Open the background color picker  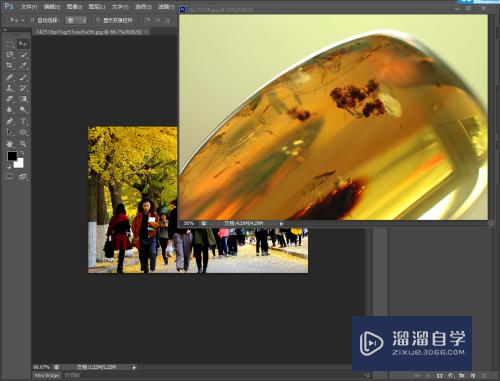click(x=20, y=164)
